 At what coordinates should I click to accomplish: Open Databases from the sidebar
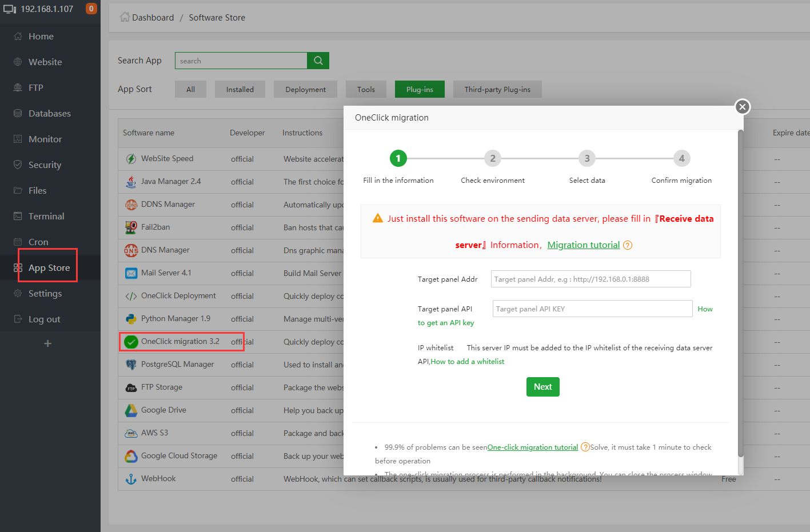(49, 113)
